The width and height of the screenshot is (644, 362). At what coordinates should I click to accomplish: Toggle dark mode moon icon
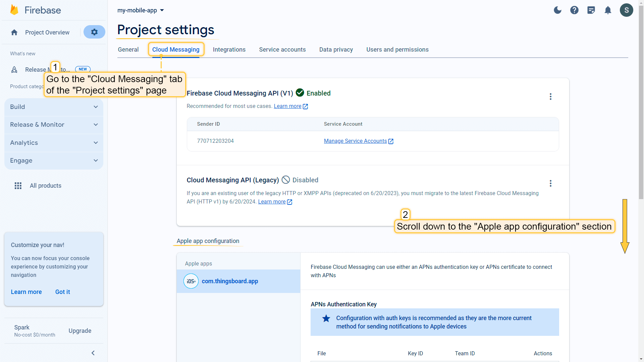click(557, 10)
